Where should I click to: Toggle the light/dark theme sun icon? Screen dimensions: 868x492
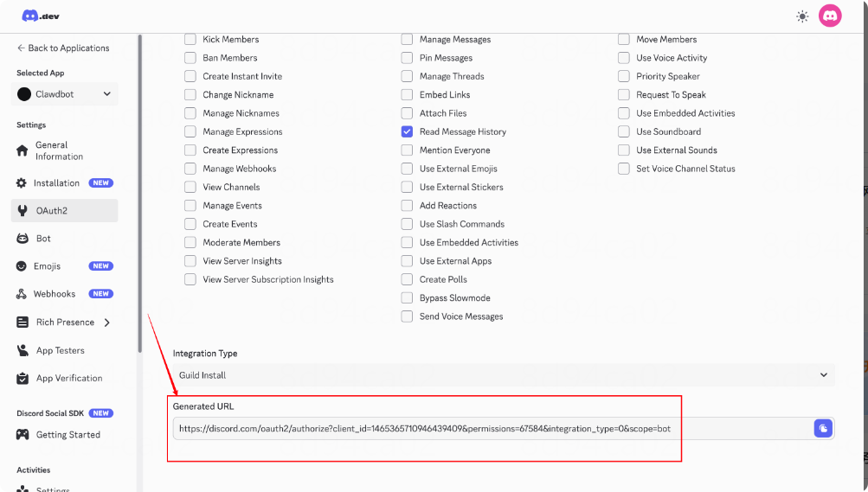(x=802, y=16)
